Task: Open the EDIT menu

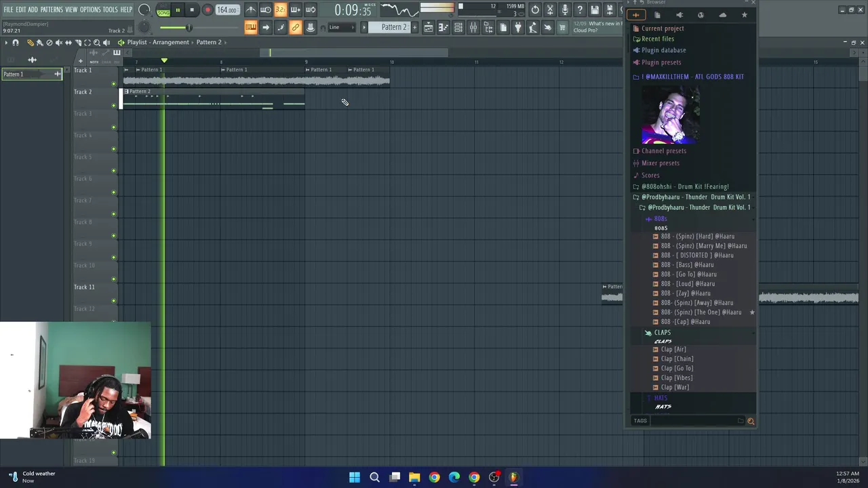Action: tap(21, 9)
